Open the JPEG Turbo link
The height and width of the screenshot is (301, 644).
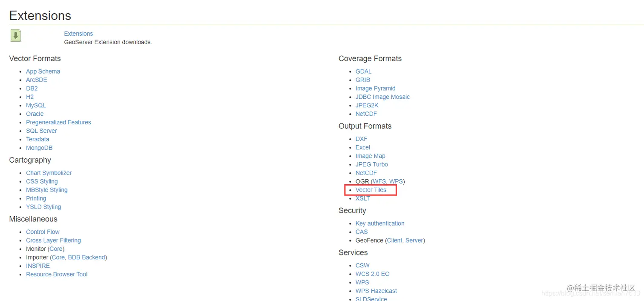coord(372,165)
